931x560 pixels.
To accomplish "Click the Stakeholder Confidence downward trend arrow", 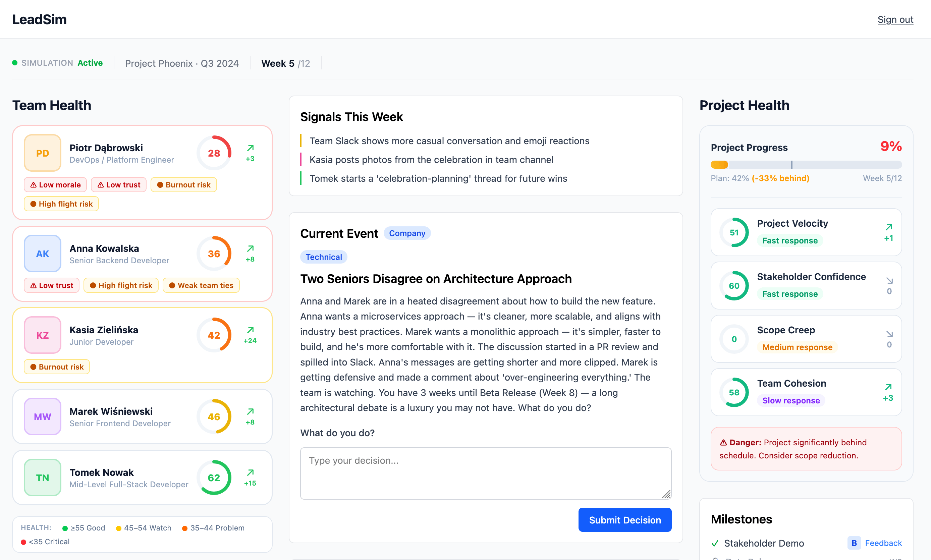I will pos(889,281).
